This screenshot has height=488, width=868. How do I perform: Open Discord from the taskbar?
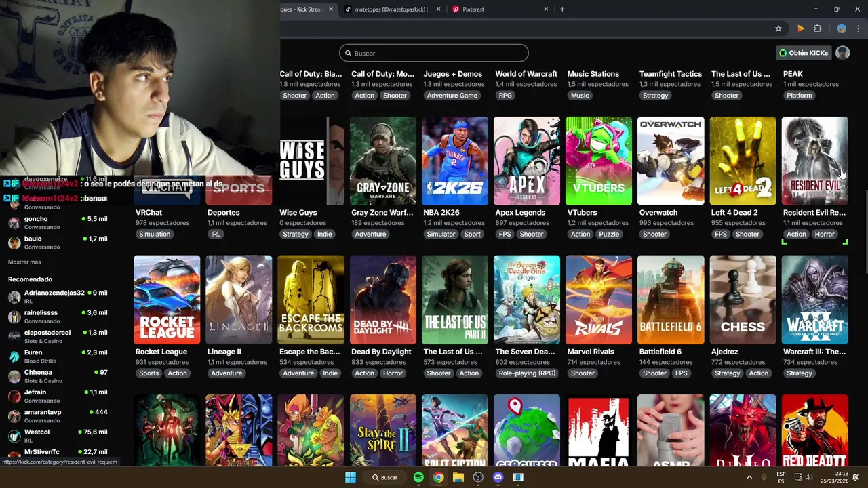point(498,477)
